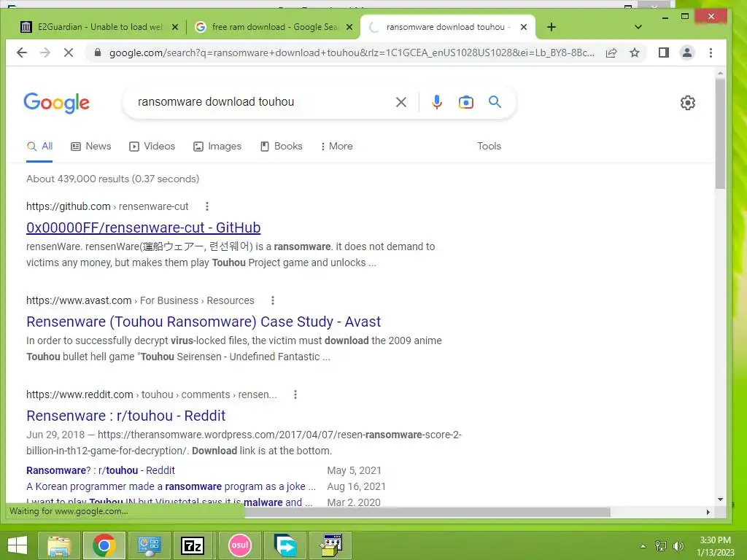
Task: Open the Chrome three-dot menu
Action: (x=711, y=52)
